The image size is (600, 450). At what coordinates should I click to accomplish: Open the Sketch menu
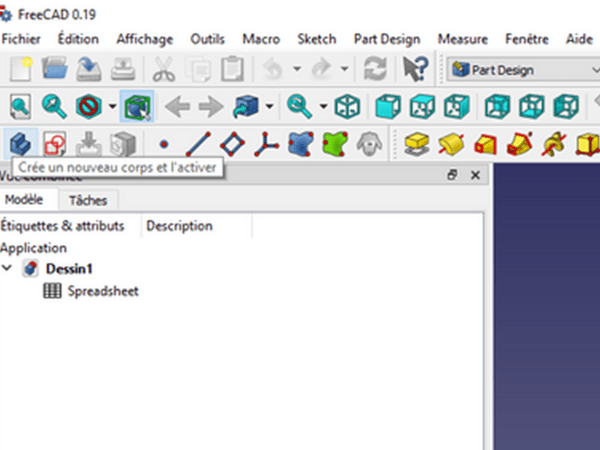click(316, 39)
